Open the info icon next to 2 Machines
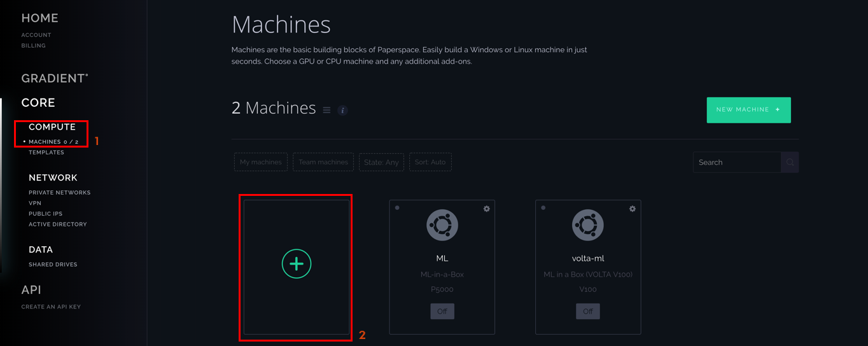Viewport: 868px width, 346px height. 342,110
